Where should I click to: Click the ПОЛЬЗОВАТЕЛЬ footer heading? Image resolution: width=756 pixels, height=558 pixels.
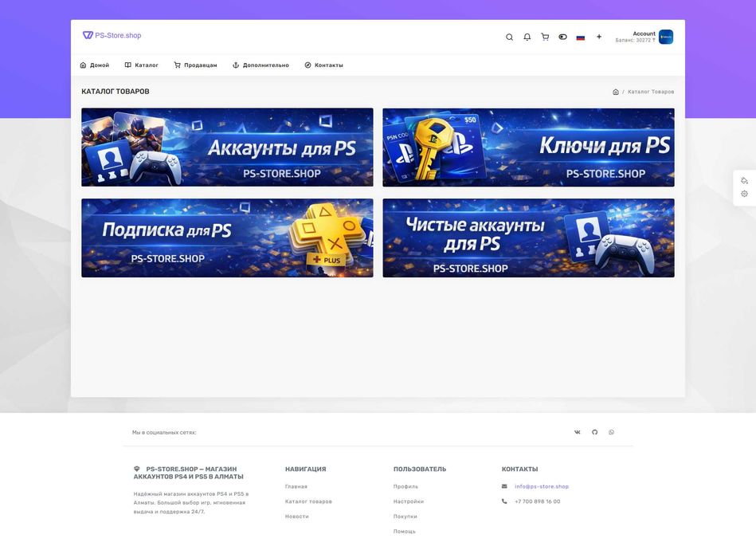(x=420, y=469)
